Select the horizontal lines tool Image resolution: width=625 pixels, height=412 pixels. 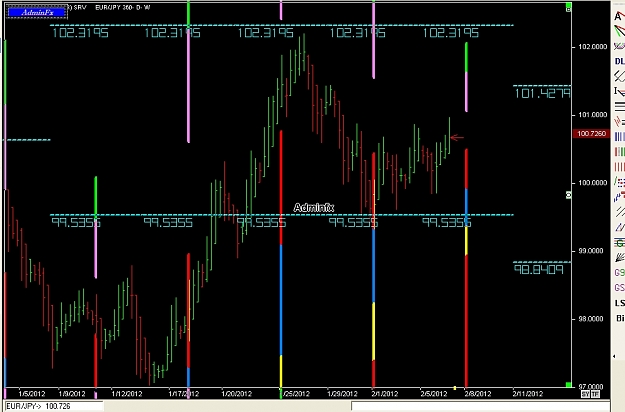(619, 106)
